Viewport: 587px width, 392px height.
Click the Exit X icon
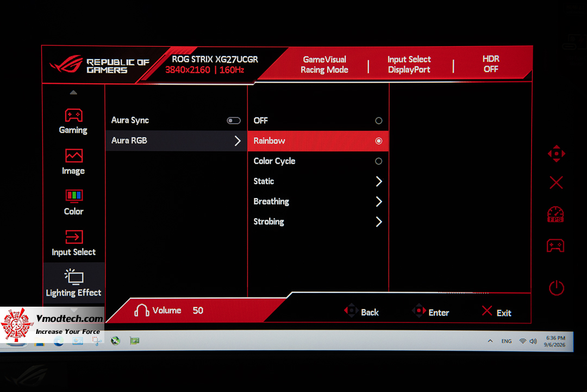[487, 311]
